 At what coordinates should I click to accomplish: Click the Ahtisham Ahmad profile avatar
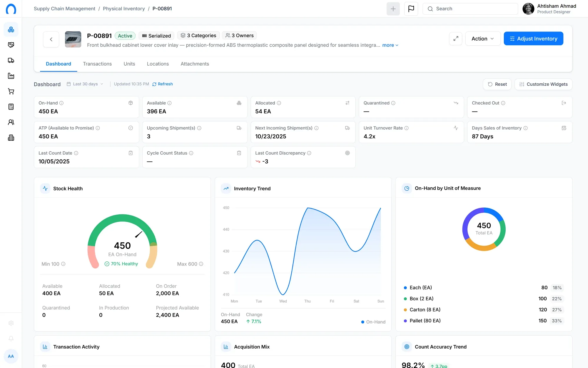528,9
